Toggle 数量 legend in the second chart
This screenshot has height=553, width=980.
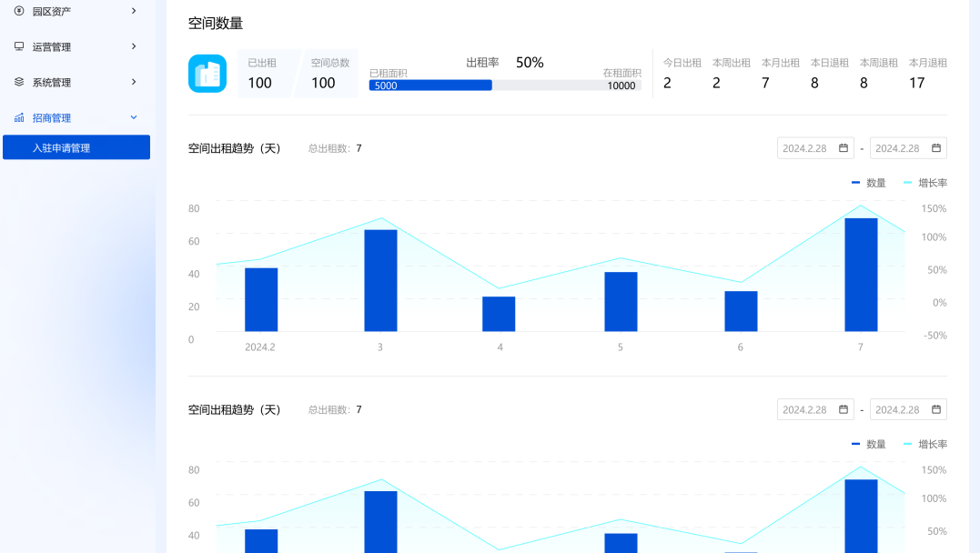[869, 445]
